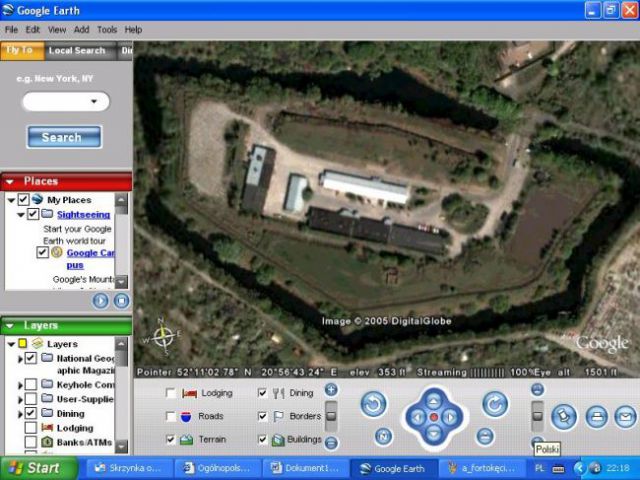
Task: Email the current view
Action: [625, 417]
